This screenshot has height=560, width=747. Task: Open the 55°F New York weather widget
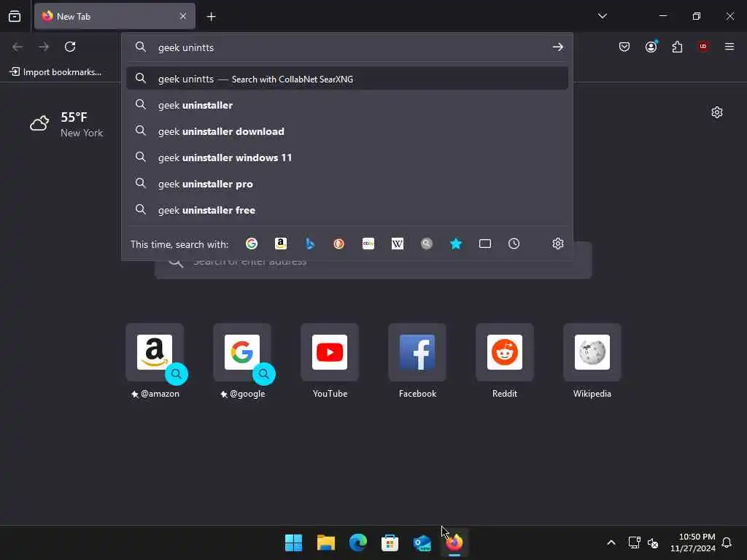click(66, 124)
